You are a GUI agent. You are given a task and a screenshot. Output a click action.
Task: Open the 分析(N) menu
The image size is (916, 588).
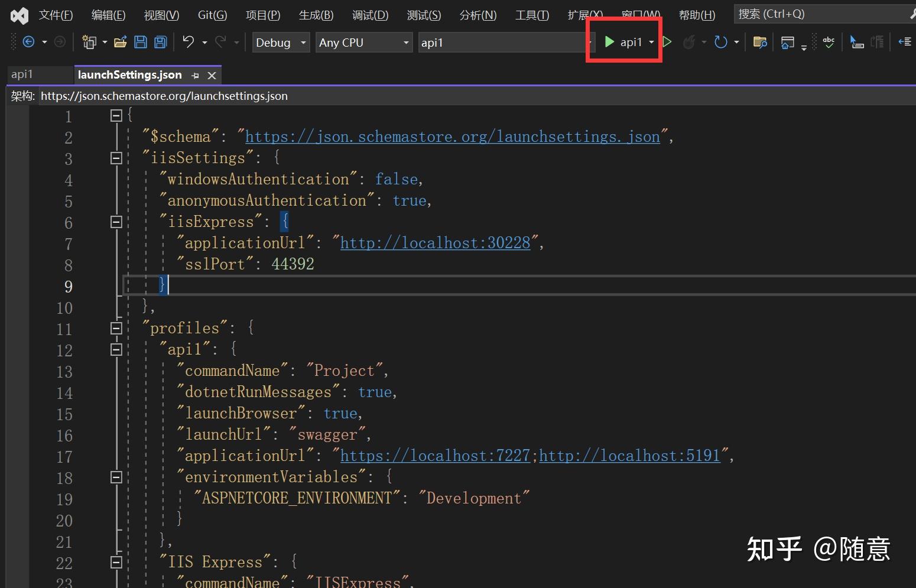478,15
